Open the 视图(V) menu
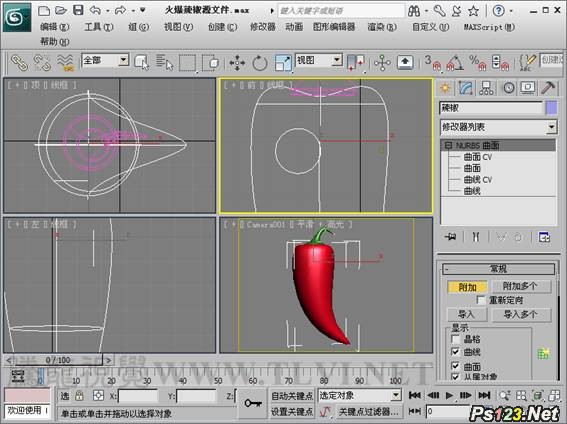 [x=178, y=27]
